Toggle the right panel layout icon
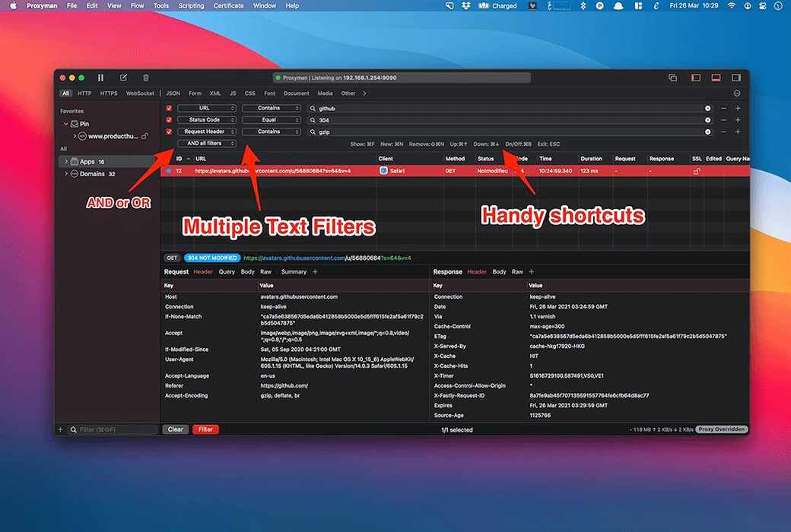 pyautogui.click(x=736, y=78)
